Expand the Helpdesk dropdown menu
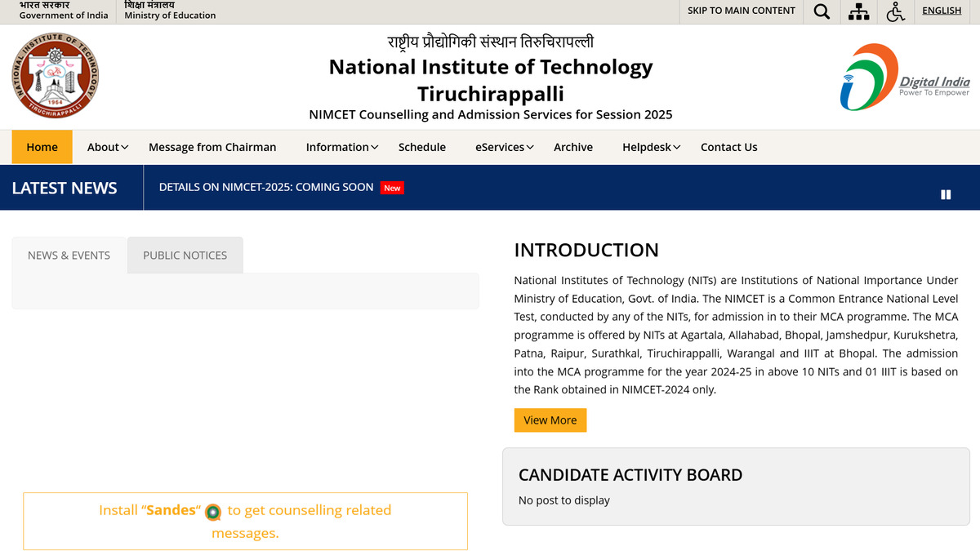 (x=651, y=147)
